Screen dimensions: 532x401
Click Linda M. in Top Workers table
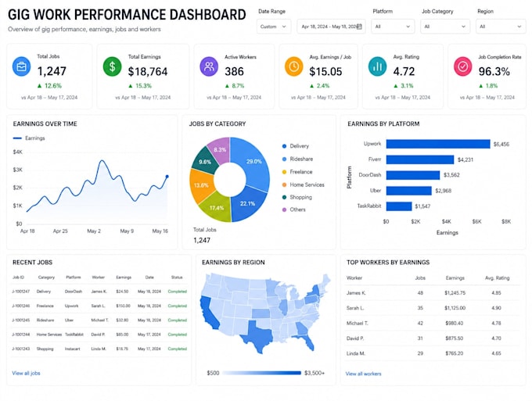click(355, 353)
